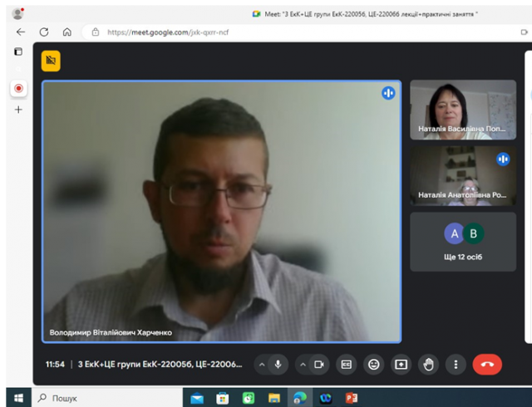Open the 'Ще 12 осіб' participants tile
The width and height of the screenshot is (532, 407).
pyautogui.click(x=463, y=242)
